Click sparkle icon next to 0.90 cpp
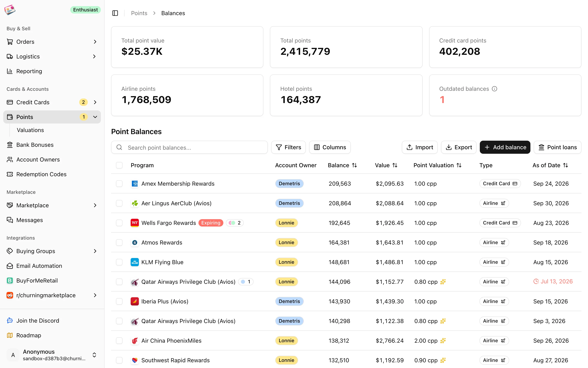Image resolution: width=588 pixels, height=368 pixels. tap(443, 360)
